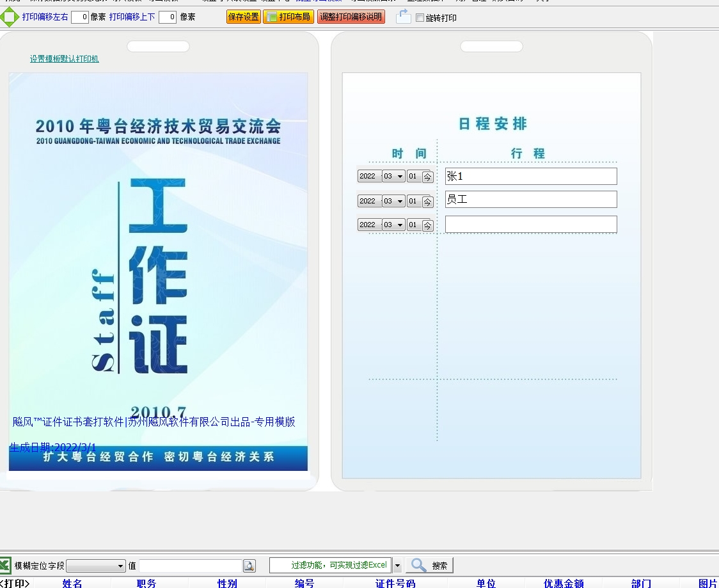Image resolution: width=719 pixels, height=588 pixels.
Task: Click the 证件号码 column header
Action: 395,583
